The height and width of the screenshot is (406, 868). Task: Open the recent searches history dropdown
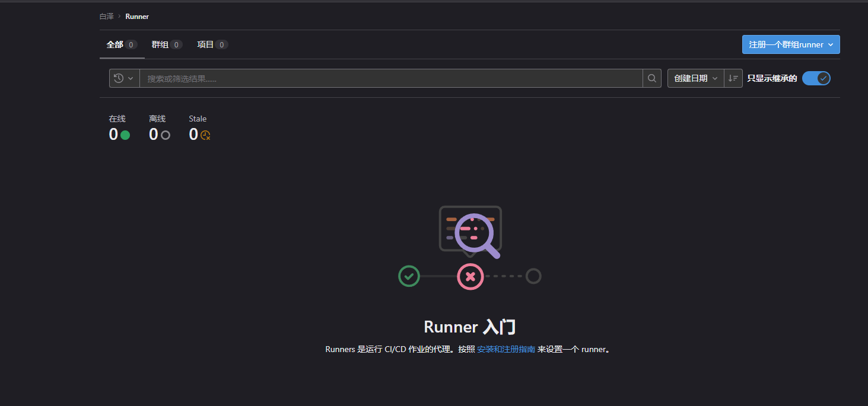tap(124, 78)
